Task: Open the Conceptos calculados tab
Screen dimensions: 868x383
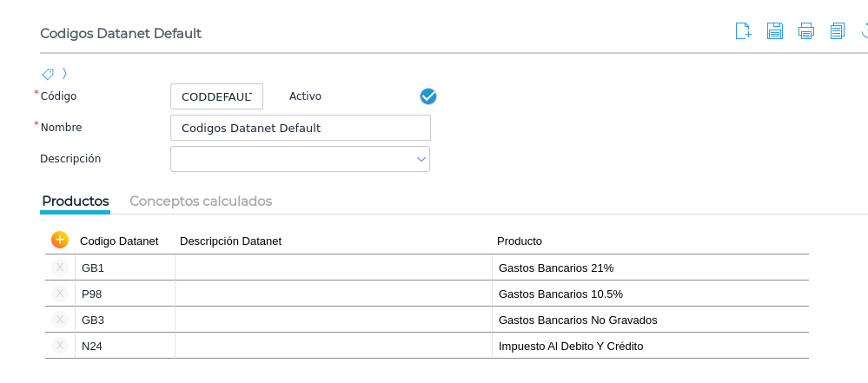Action: coord(201,201)
